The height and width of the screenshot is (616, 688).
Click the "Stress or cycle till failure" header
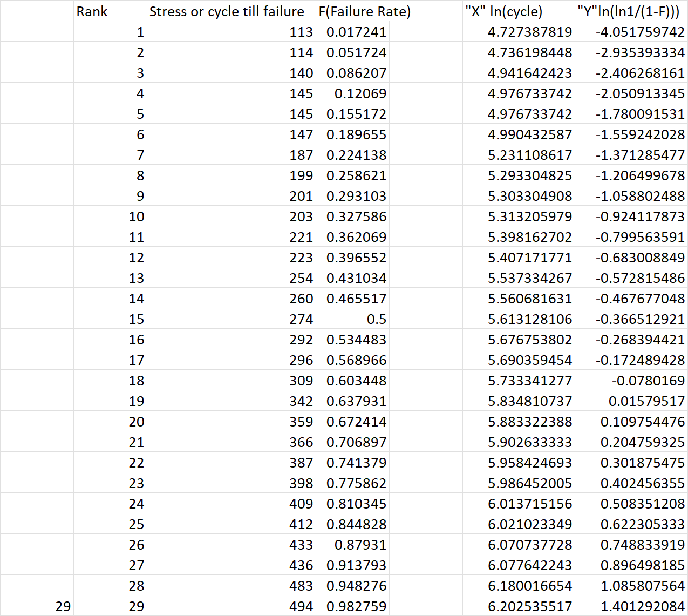[x=227, y=11]
